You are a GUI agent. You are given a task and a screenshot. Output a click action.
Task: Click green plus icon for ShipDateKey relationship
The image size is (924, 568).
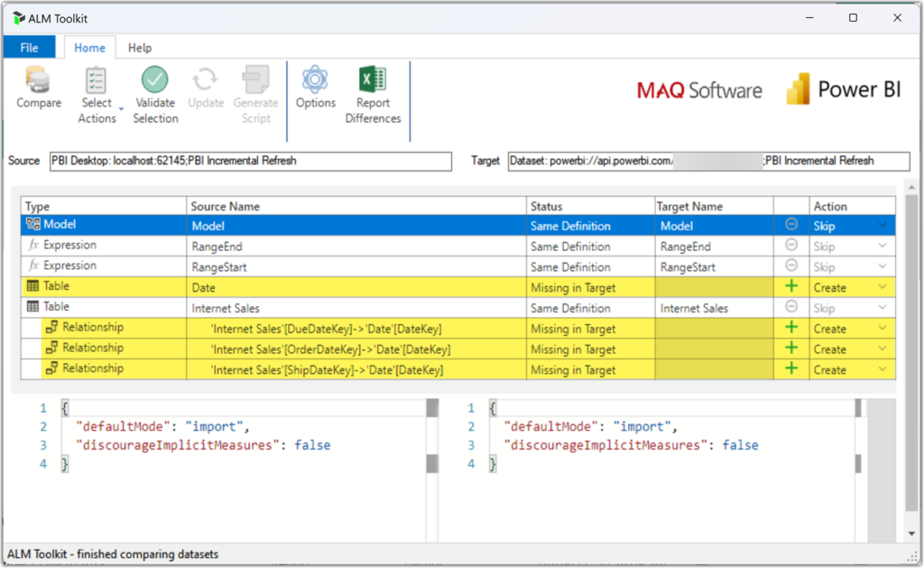(791, 368)
